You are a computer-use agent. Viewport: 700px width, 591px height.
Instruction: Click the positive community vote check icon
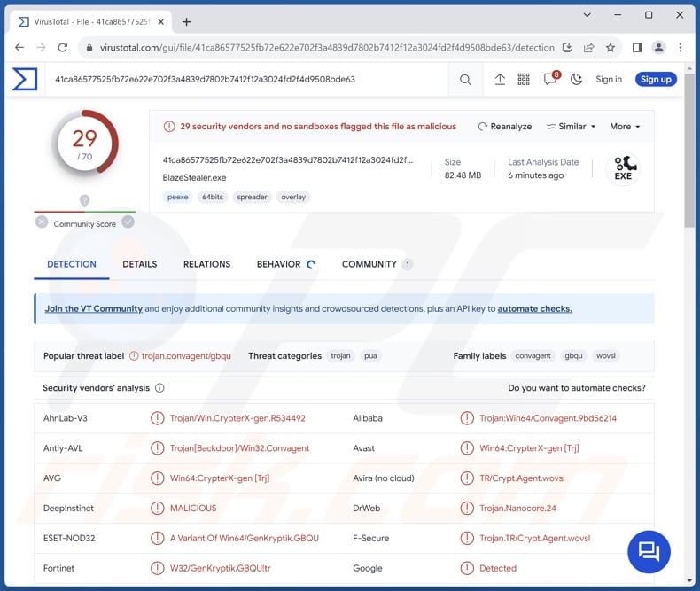tap(128, 222)
